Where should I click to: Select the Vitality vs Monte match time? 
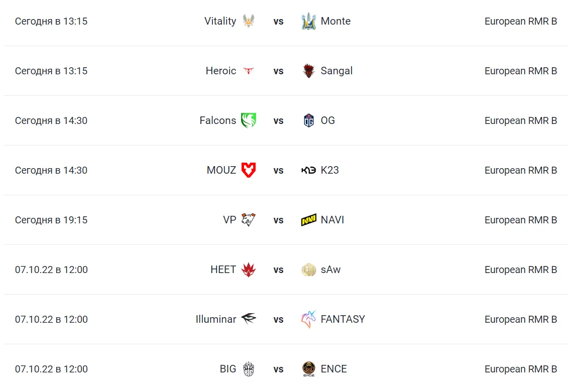(x=51, y=21)
